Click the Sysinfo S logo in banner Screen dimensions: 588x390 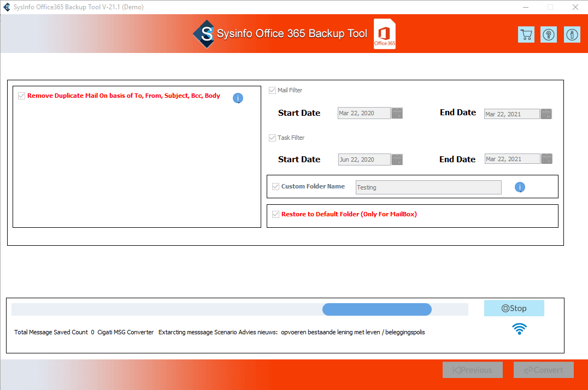coord(204,34)
